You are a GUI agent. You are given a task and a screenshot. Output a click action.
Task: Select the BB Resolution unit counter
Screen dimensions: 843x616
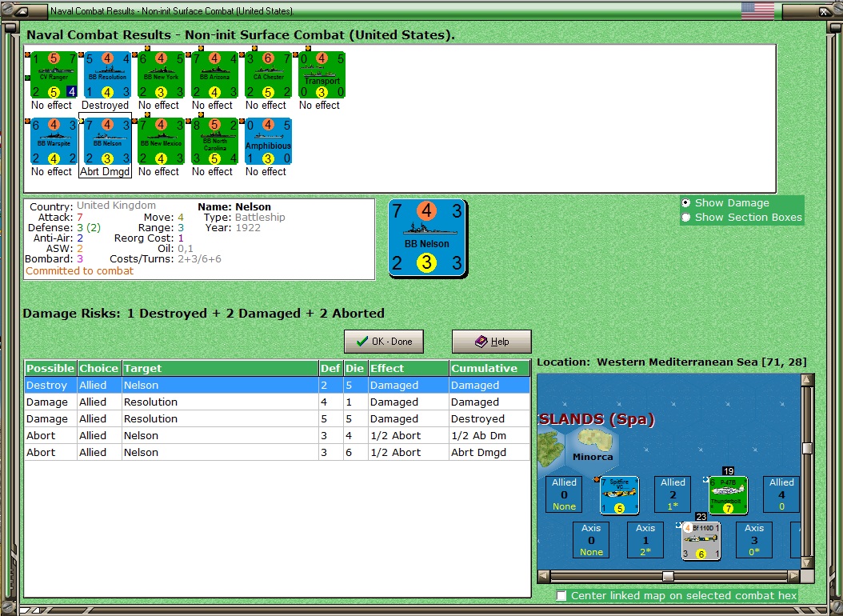[x=107, y=74]
